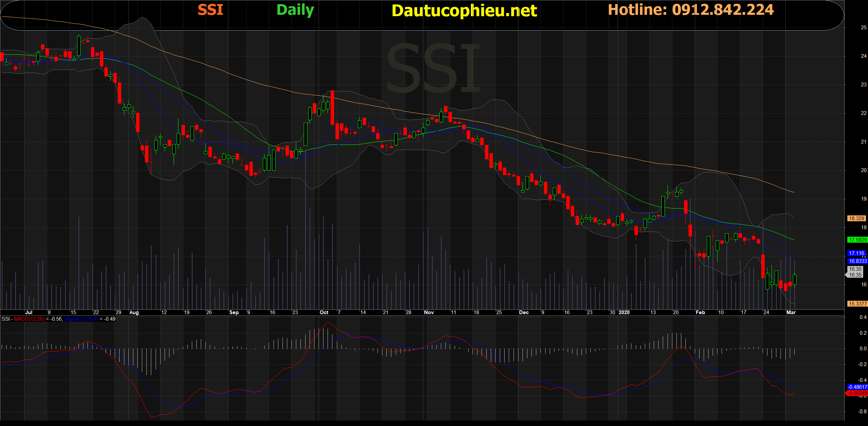Click the orange 15.3377 price tag
Image resolution: width=868 pixels, height=426 pixels.
(857, 304)
